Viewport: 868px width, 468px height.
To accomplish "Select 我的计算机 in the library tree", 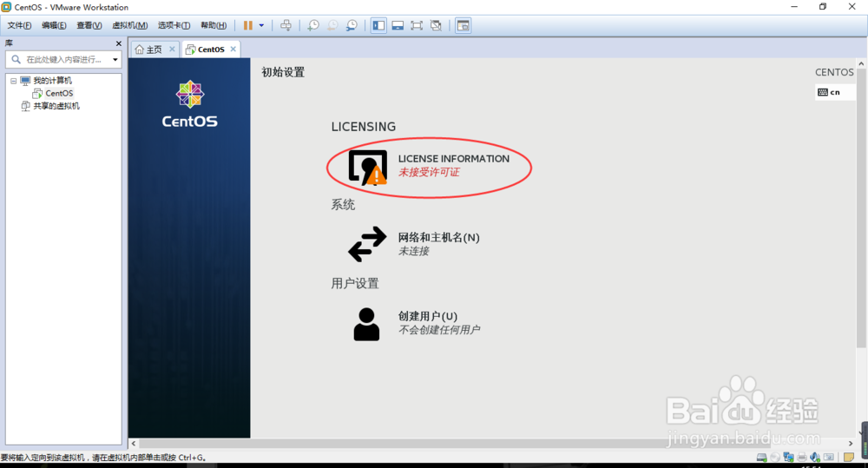I will pyautogui.click(x=53, y=81).
